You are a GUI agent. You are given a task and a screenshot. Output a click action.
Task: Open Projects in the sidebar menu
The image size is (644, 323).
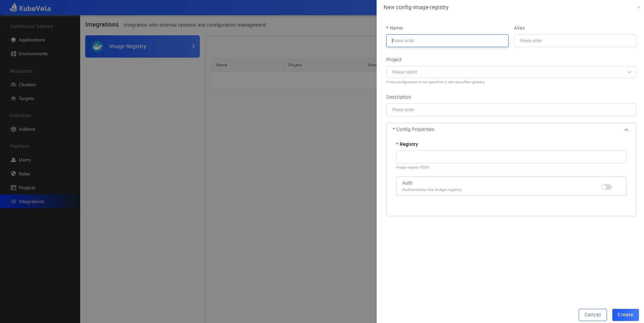click(27, 188)
